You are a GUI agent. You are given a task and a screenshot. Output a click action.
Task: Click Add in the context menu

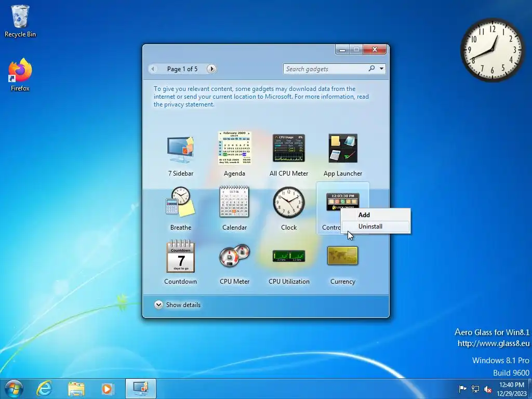click(375, 215)
